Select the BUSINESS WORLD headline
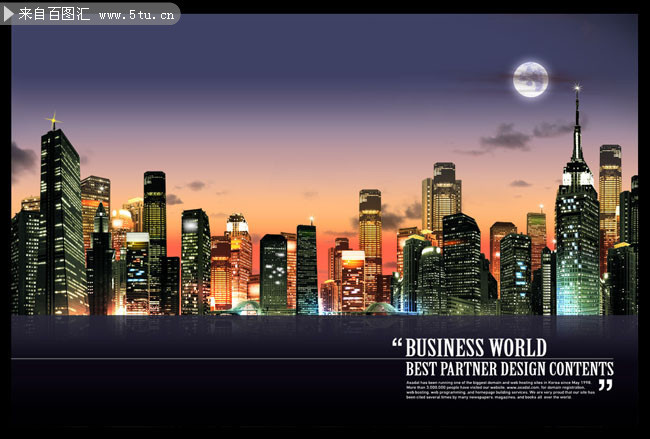This screenshot has width=650, height=439. 476,347
